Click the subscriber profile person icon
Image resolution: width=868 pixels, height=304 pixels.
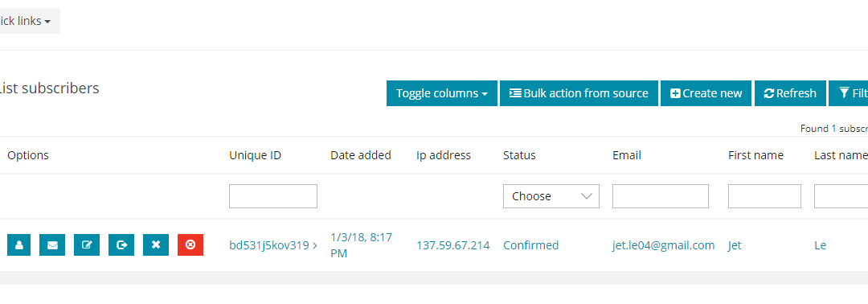pyautogui.click(x=18, y=244)
